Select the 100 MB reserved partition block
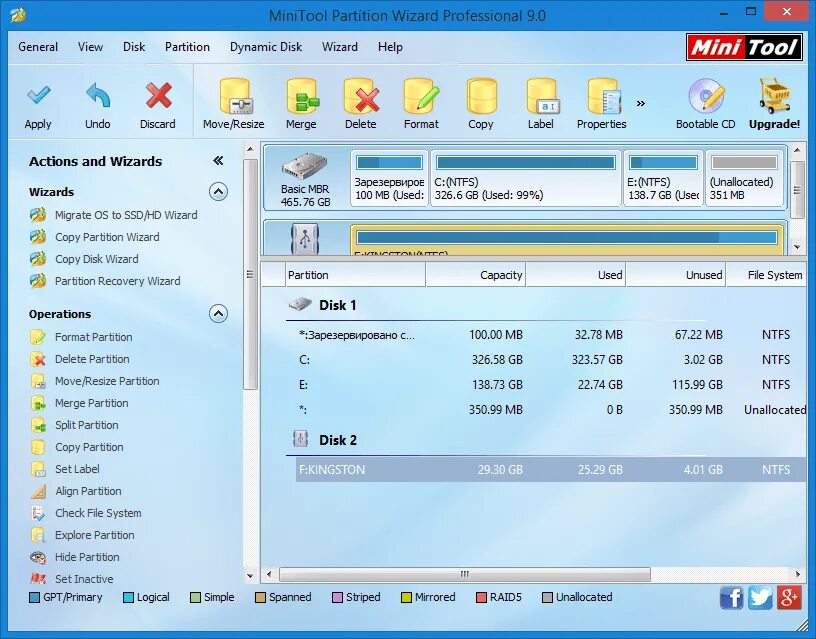 [389, 178]
